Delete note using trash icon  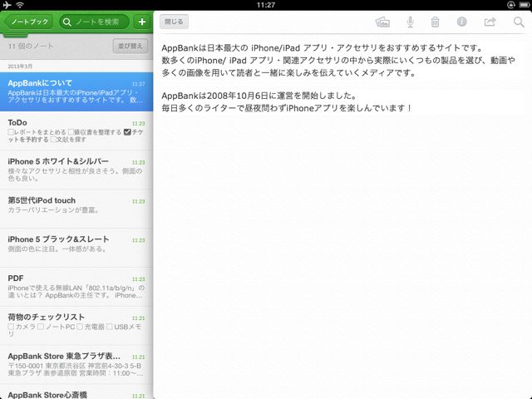[435, 22]
